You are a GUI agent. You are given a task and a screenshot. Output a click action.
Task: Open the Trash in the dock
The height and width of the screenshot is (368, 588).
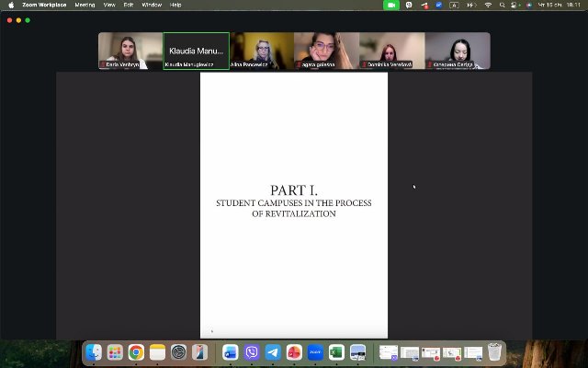pos(495,352)
